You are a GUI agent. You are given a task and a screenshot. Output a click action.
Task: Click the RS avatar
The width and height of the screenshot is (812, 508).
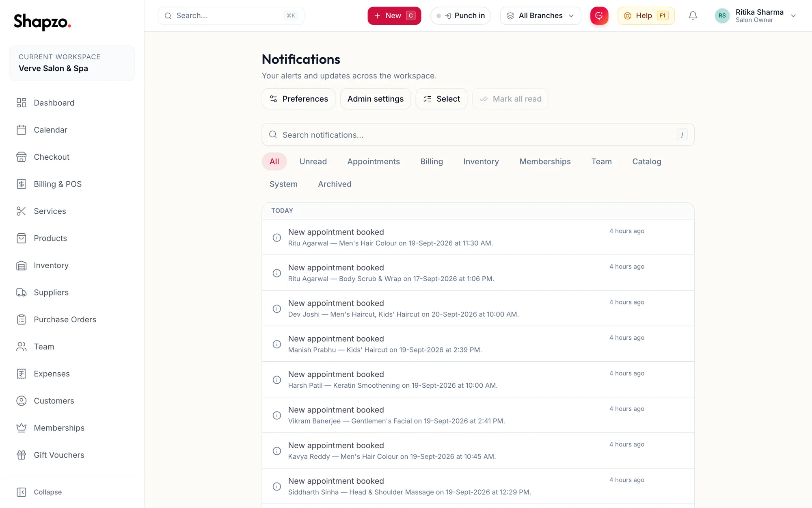(x=722, y=16)
